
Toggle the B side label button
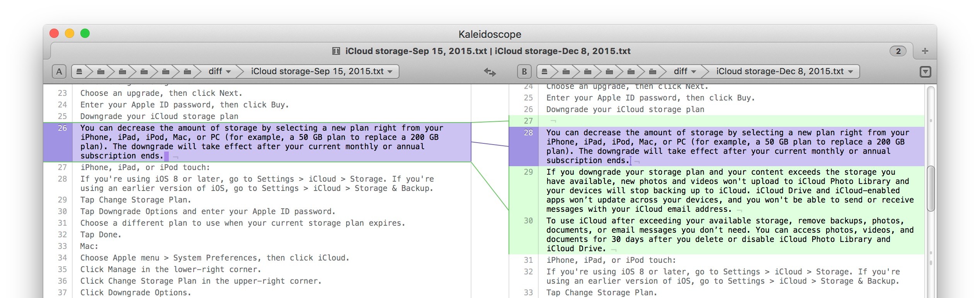point(524,72)
